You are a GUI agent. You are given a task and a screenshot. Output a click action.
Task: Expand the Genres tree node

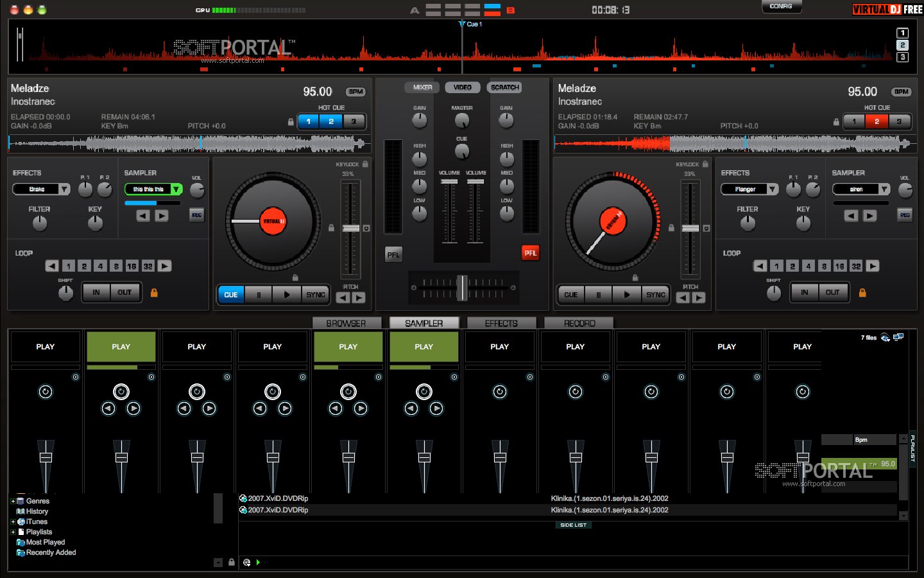(13, 501)
